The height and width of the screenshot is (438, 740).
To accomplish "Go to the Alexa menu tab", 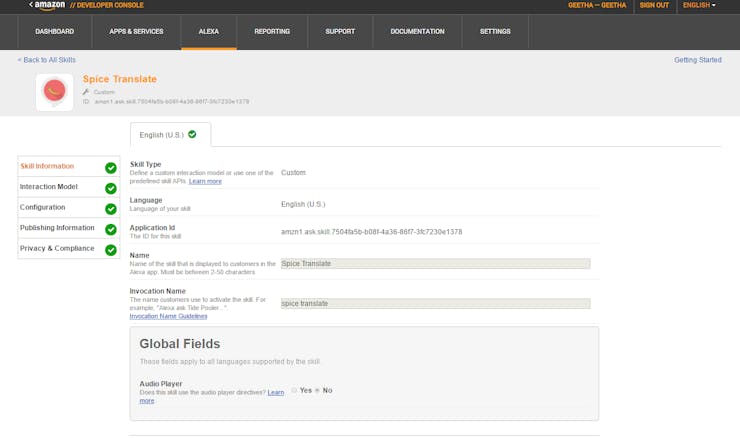I will [x=209, y=32].
